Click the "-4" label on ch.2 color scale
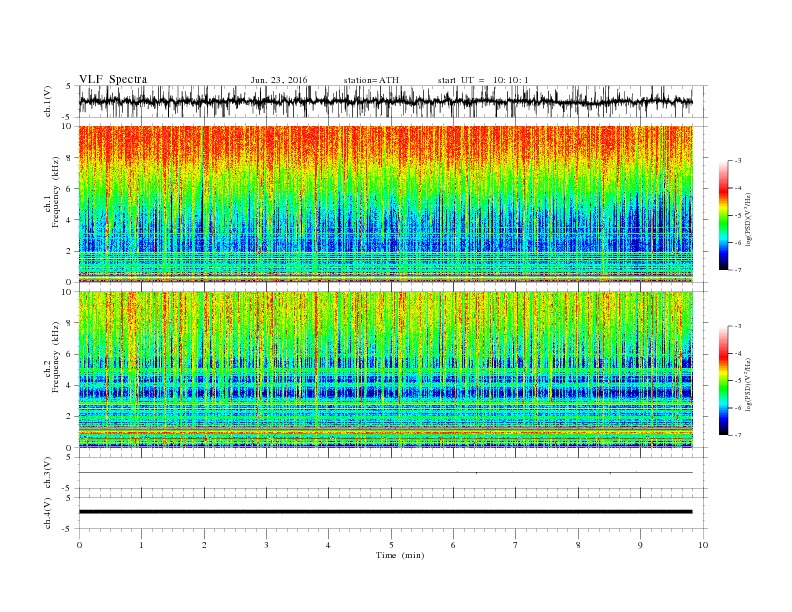This screenshot has height=612, width=792. (x=738, y=353)
